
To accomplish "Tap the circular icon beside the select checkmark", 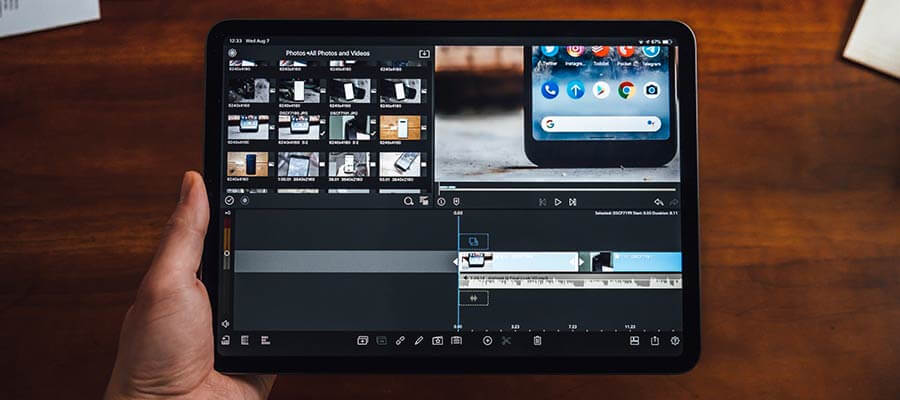I will tap(245, 200).
